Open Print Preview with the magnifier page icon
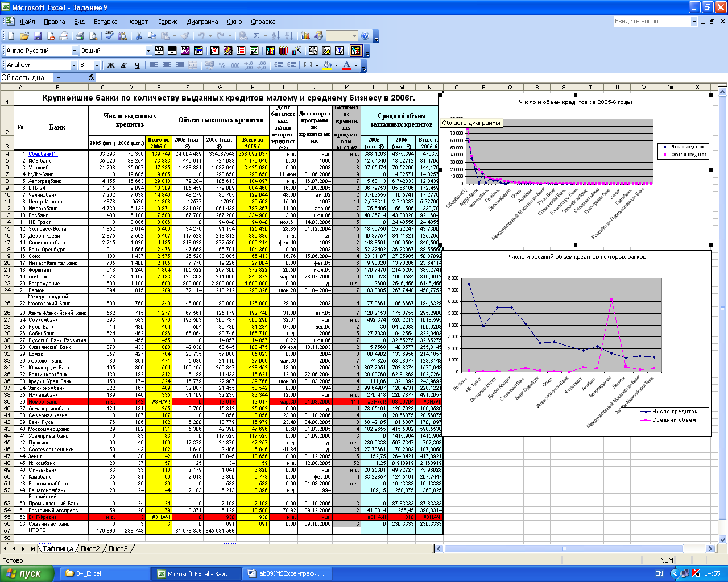 coord(93,36)
